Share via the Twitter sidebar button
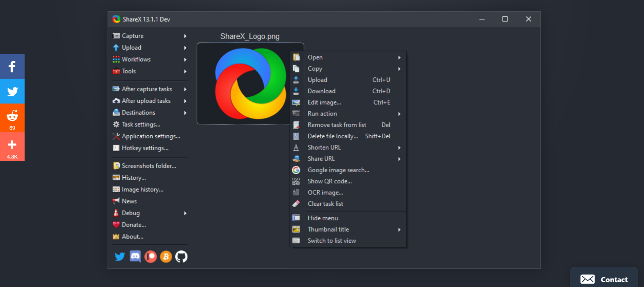This screenshot has height=287, width=644. click(12, 91)
